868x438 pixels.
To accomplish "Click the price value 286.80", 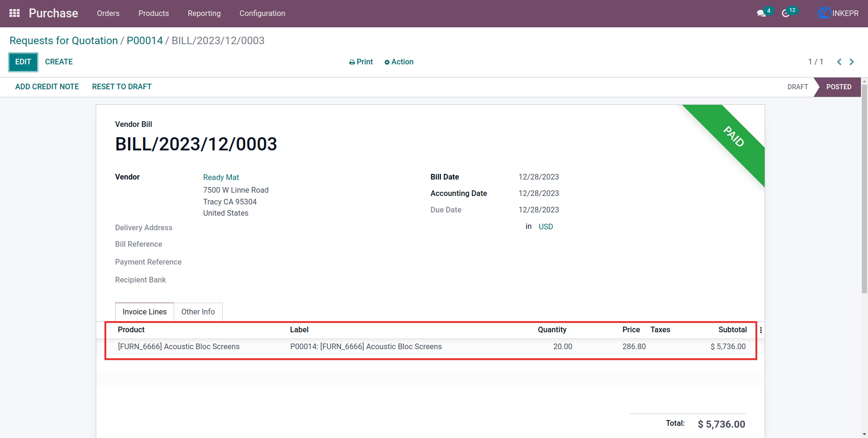I will (634, 347).
